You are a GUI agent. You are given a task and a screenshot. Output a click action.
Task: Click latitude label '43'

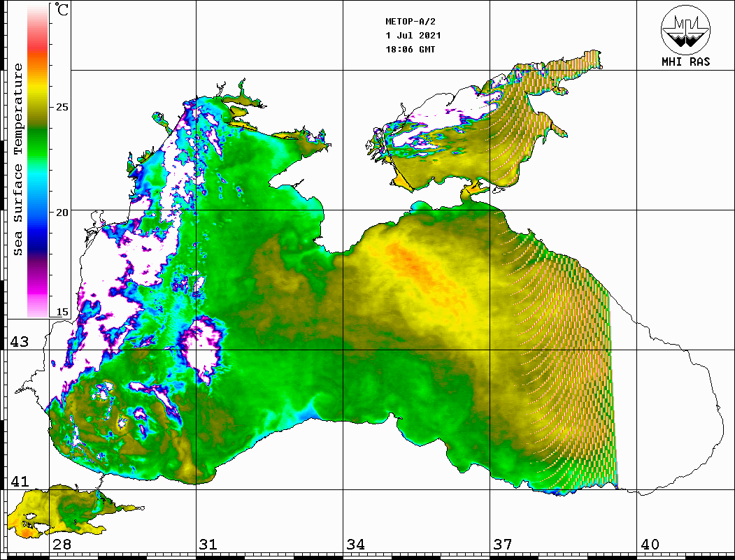[x=20, y=342]
